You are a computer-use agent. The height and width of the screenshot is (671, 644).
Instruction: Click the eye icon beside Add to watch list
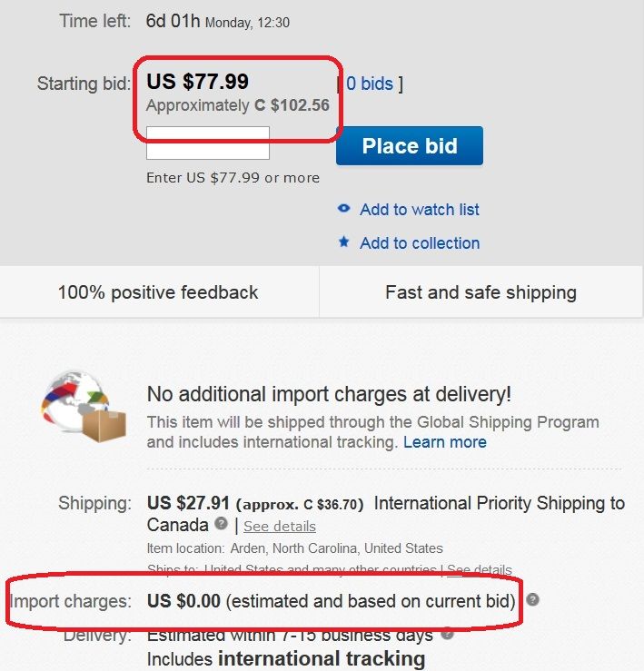(343, 209)
